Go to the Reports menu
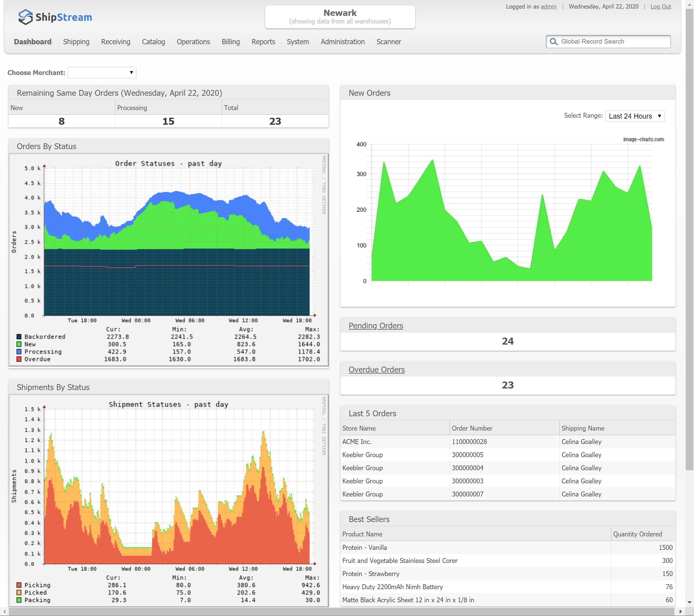This screenshot has width=694, height=616. (x=263, y=42)
